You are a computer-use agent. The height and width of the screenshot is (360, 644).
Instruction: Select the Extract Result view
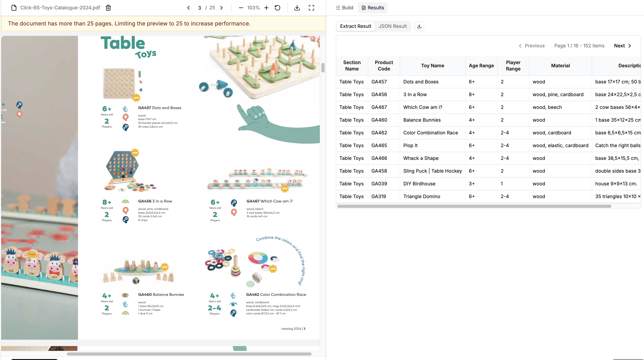click(x=355, y=26)
